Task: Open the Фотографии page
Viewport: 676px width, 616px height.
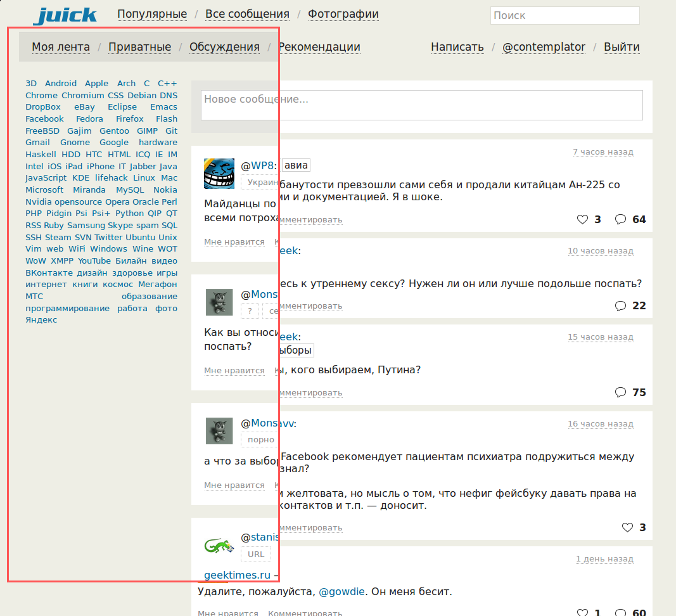Action: (343, 14)
